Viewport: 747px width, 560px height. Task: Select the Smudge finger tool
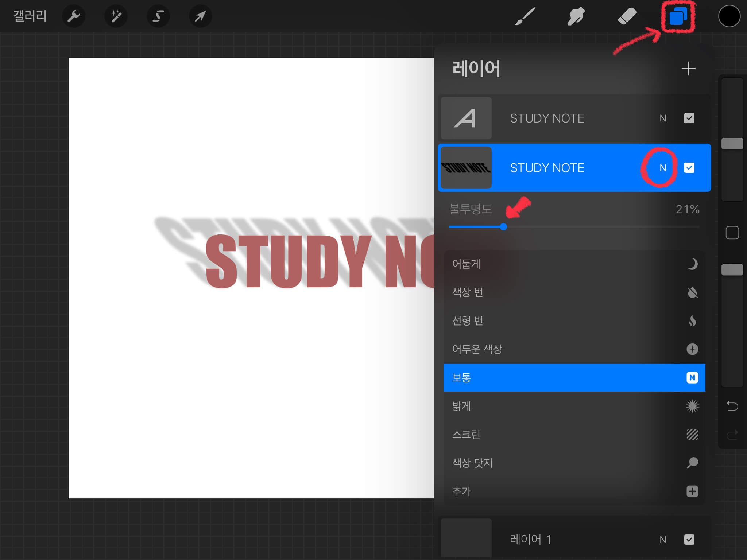576,16
